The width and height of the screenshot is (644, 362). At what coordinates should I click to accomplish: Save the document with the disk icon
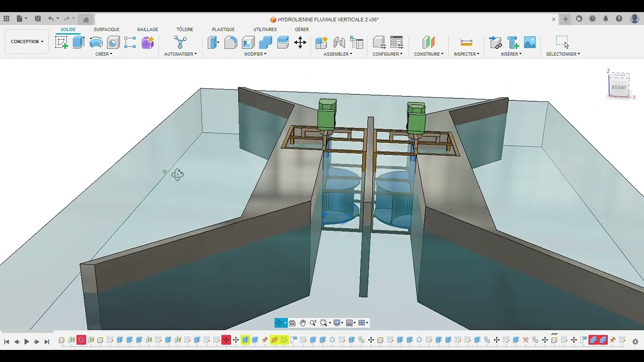(x=38, y=19)
